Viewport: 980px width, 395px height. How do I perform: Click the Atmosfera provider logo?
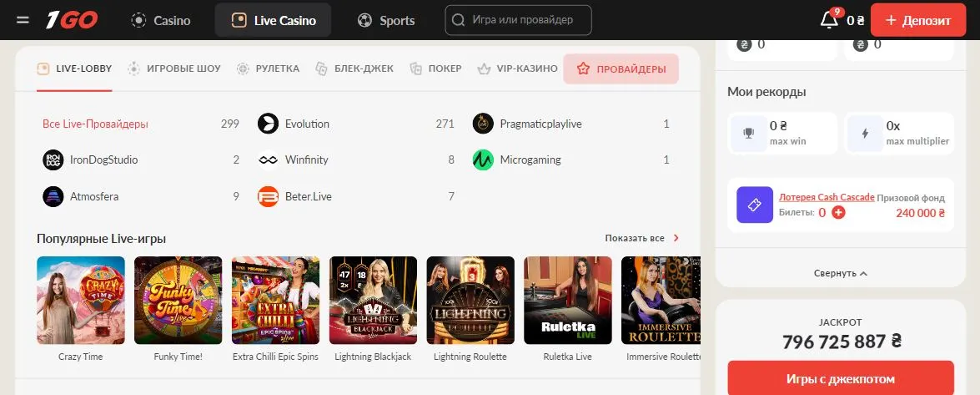tap(53, 196)
